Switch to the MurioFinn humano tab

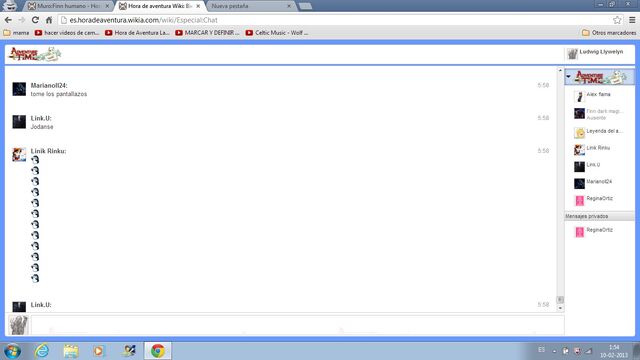69,6
